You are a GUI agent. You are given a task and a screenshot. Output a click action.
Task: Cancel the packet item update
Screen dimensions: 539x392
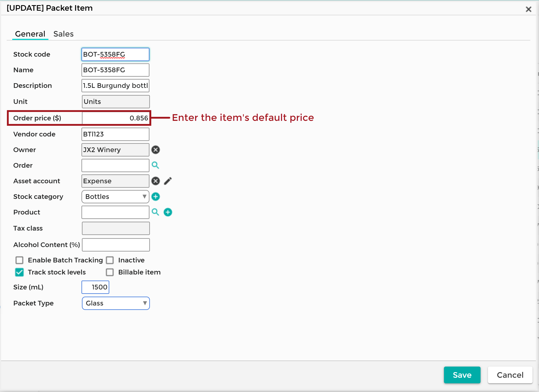pos(510,375)
